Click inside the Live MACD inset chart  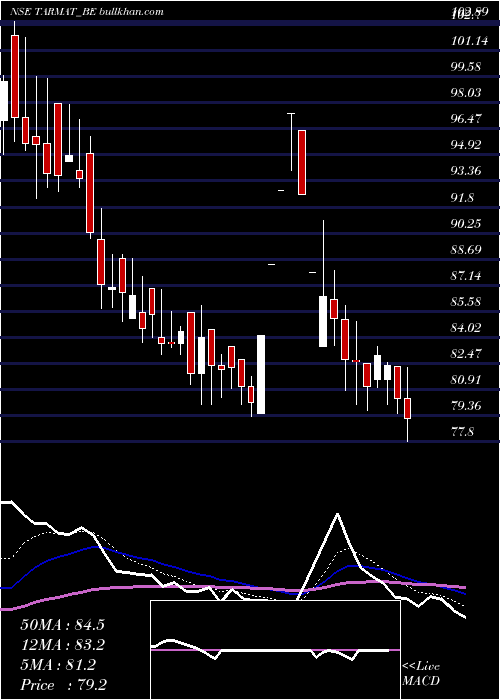click(275, 650)
